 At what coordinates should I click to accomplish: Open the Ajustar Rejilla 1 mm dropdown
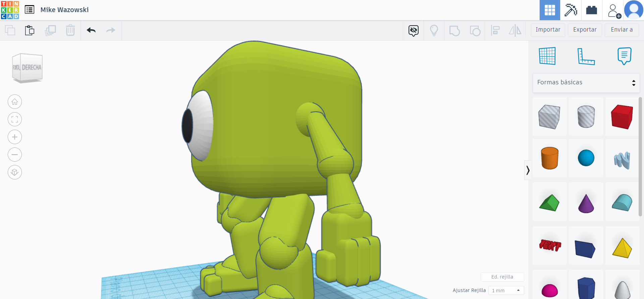(x=506, y=290)
